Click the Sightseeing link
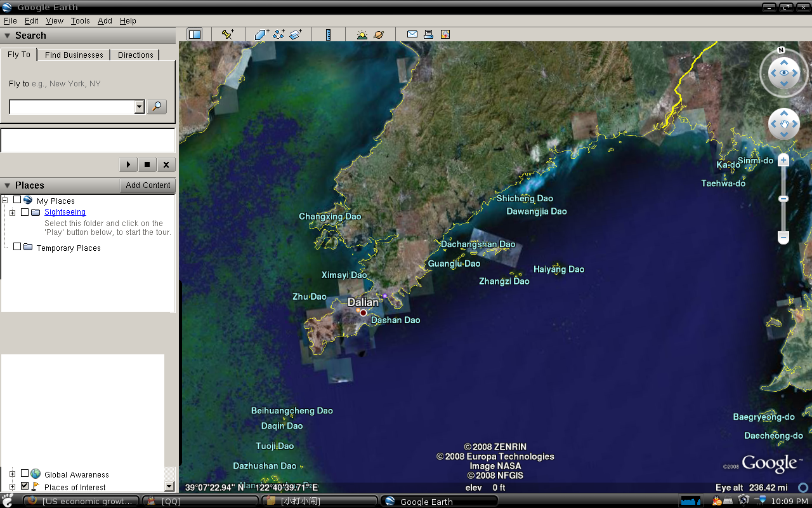The width and height of the screenshot is (812, 508). [x=65, y=212]
